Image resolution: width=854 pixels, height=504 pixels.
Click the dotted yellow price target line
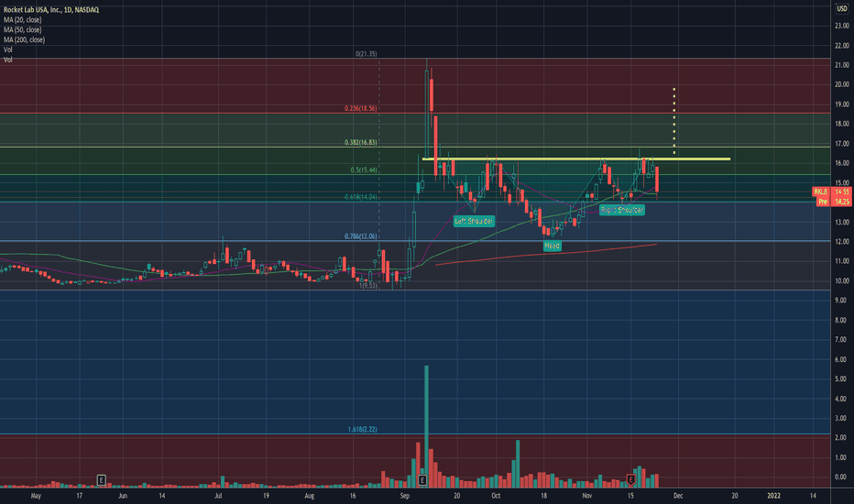point(674,121)
